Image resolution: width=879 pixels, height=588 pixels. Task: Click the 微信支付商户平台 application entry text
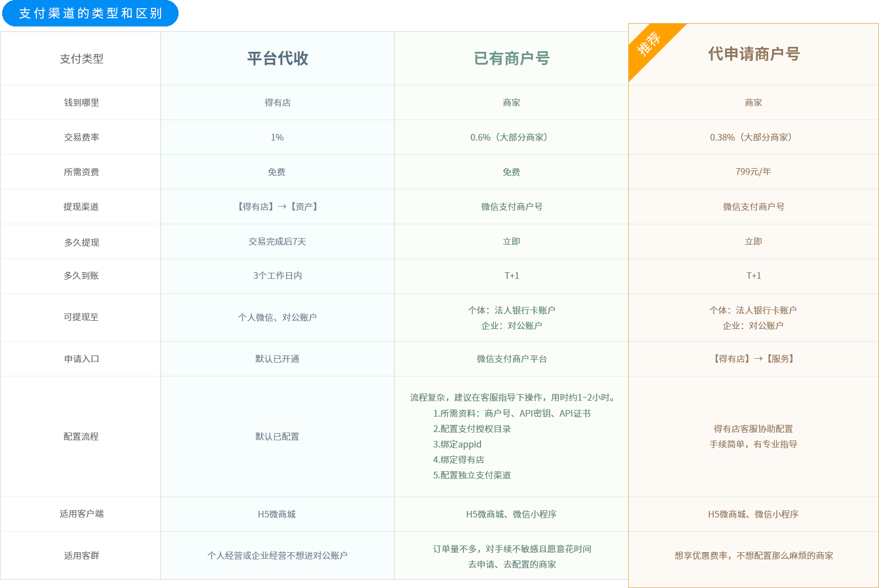click(511, 359)
